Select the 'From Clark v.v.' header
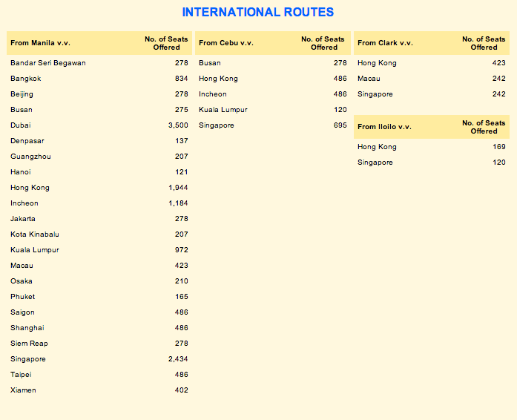 click(385, 43)
